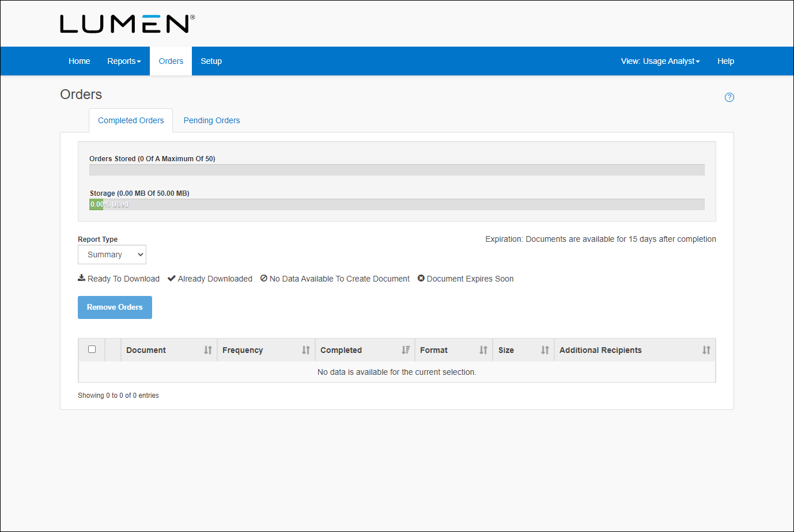
Task: Click the Lumen logo
Action: click(x=127, y=24)
